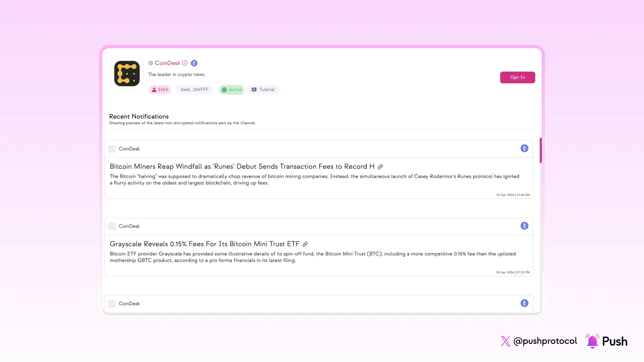Click Ethereum icon on Bitcoin Miners notification

pyautogui.click(x=524, y=148)
